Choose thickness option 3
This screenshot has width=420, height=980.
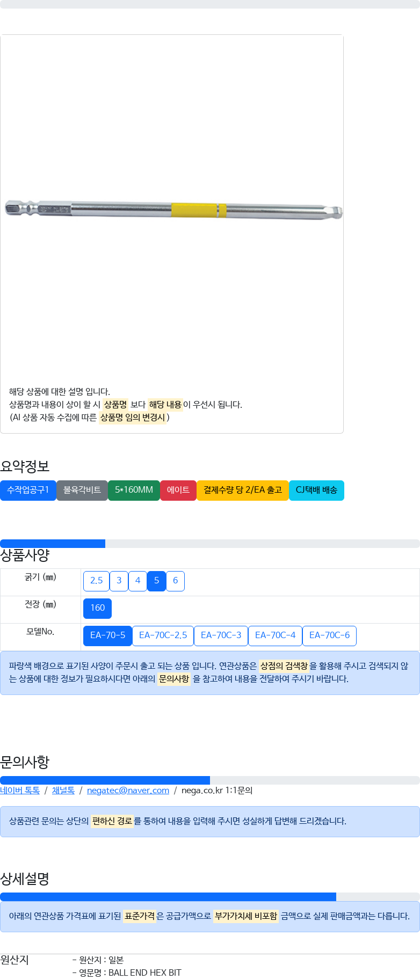coord(119,581)
